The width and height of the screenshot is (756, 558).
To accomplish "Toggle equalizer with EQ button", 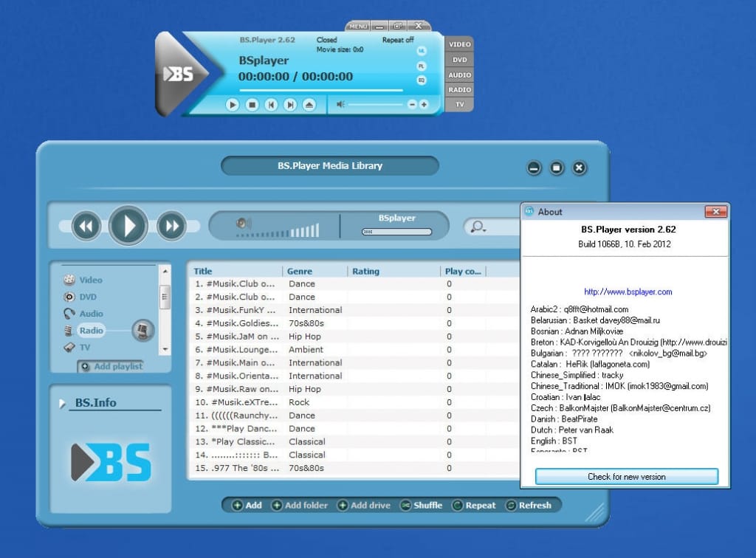I will click(422, 80).
